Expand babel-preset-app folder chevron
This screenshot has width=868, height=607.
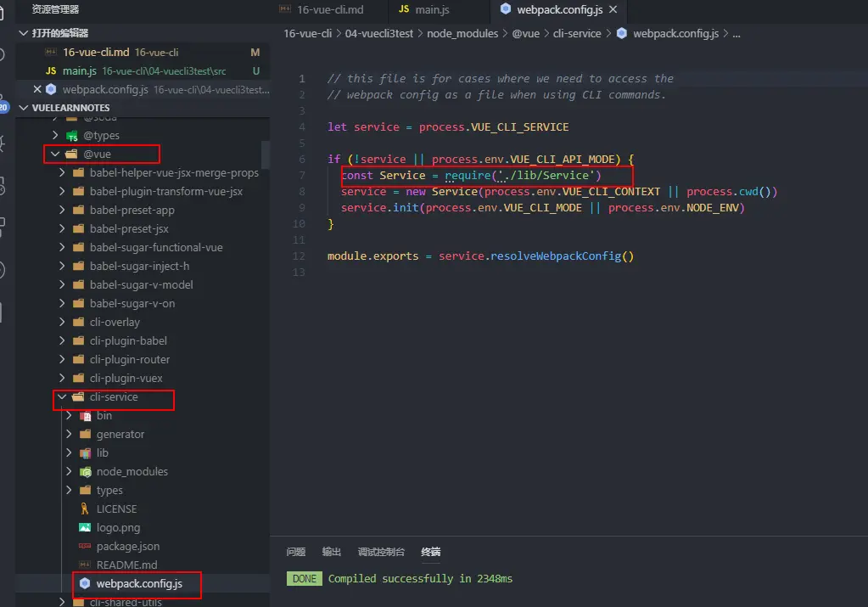click(x=61, y=210)
